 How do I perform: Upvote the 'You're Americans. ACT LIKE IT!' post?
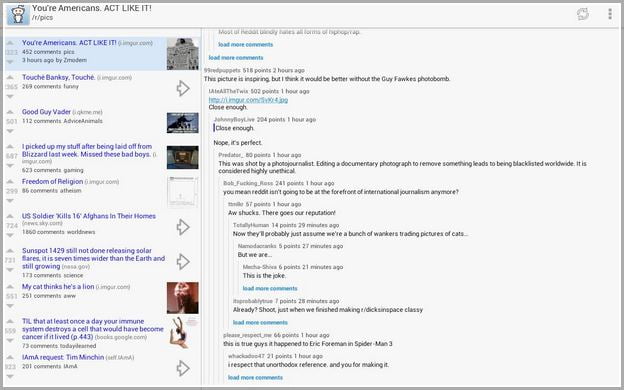[10, 43]
